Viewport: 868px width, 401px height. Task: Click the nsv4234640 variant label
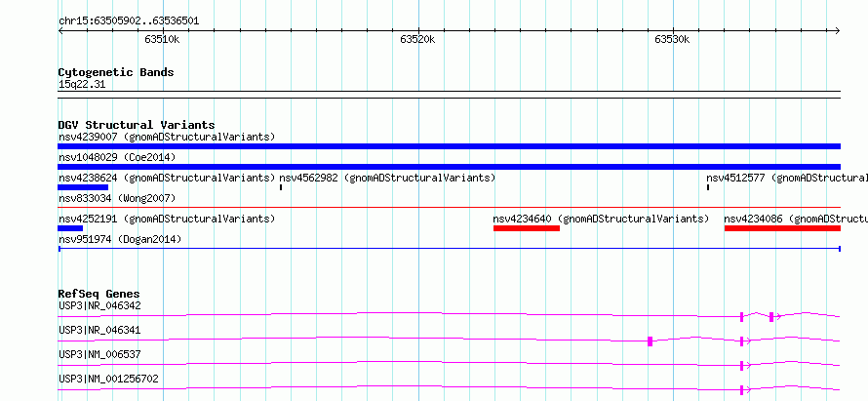(601, 219)
